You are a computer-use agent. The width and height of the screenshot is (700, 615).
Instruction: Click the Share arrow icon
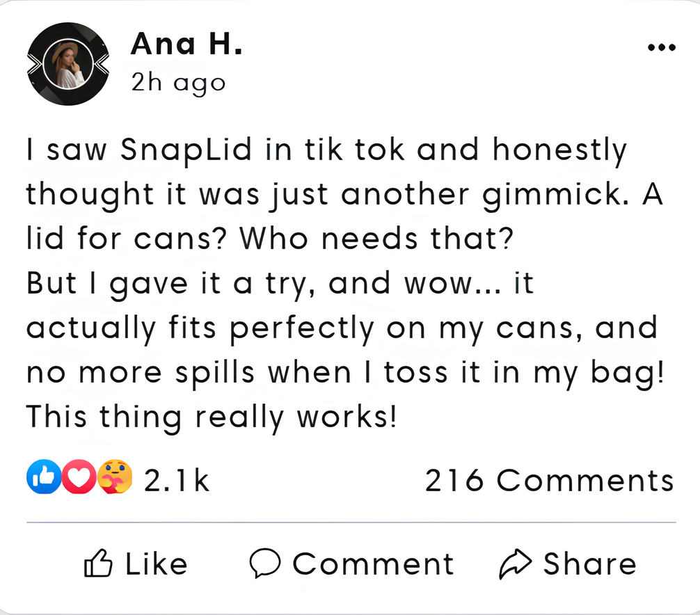pyautogui.click(x=516, y=564)
